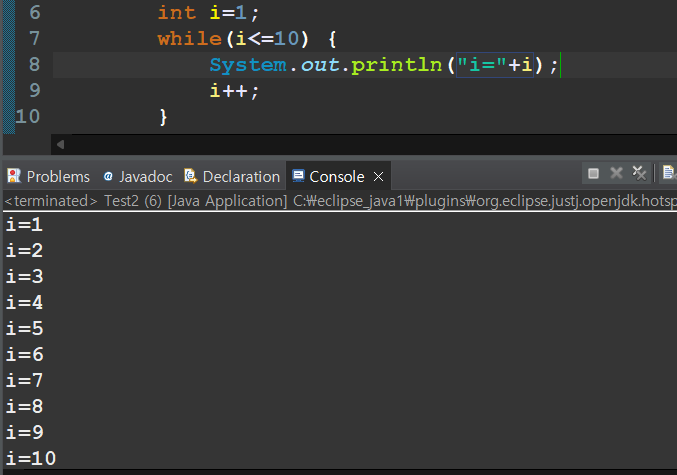This screenshot has height=475, width=677.
Task: Click the Problems tab icon
Action: (x=14, y=176)
